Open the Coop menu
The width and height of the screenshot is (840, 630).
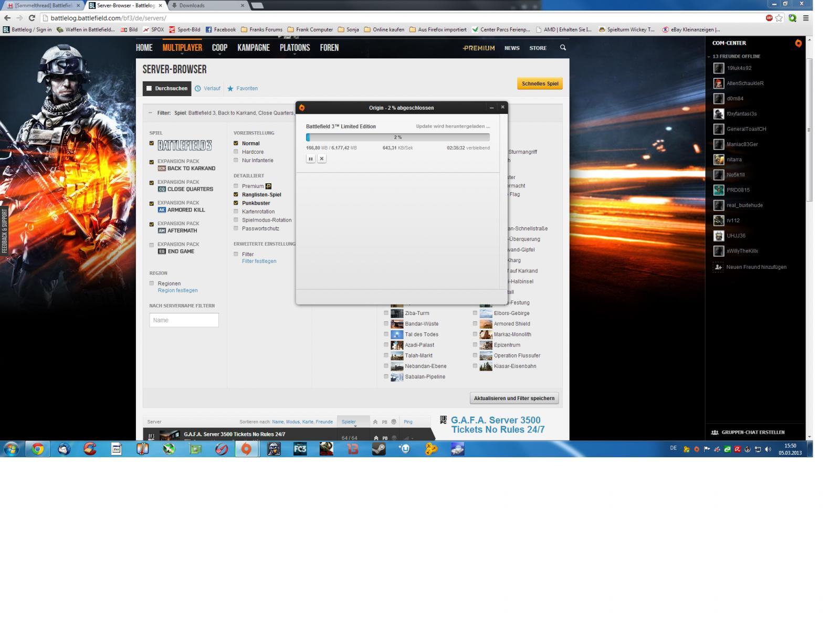[219, 48]
